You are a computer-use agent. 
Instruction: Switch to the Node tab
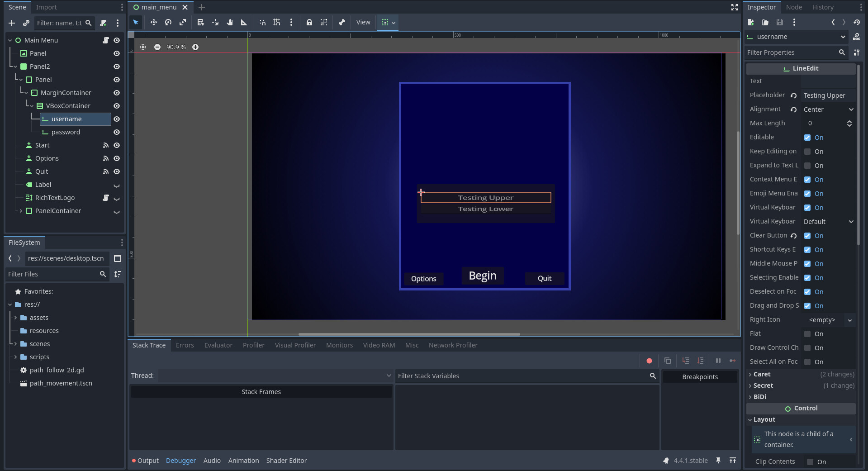[x=794, y=7]
